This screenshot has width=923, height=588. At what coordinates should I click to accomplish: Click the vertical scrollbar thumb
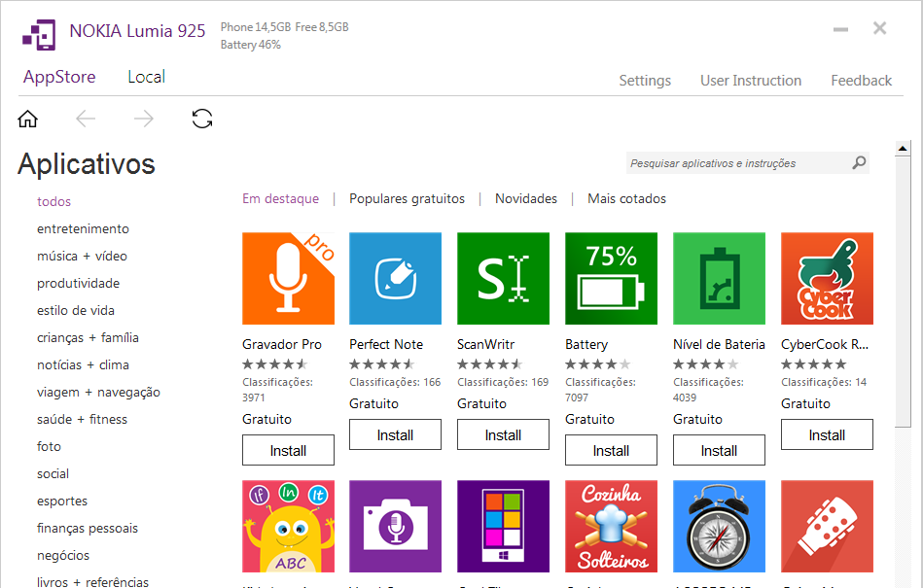[903, 292]
